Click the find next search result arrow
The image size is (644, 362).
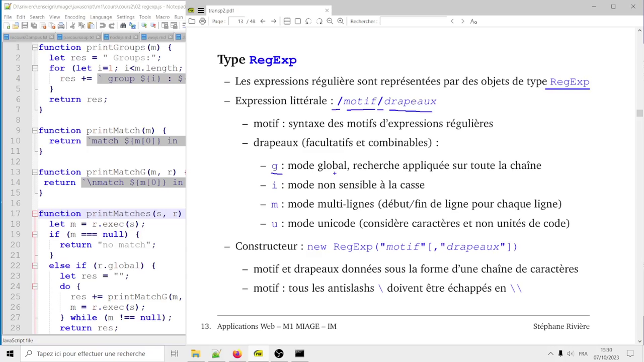(x=462, y=21)
